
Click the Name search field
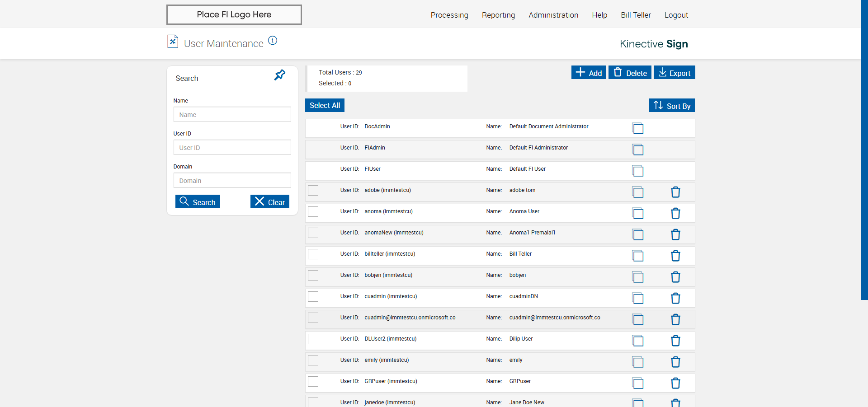(x=232, y=114)
